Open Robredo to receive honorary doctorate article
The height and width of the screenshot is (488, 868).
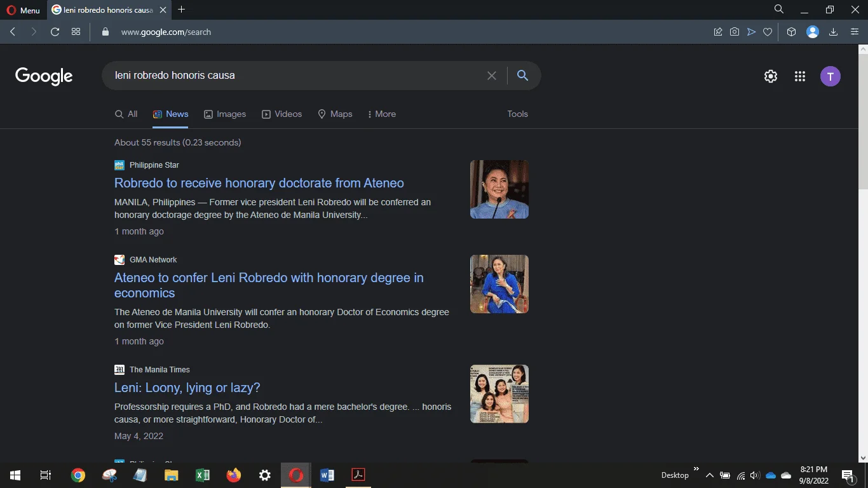(x=259, y=183)
